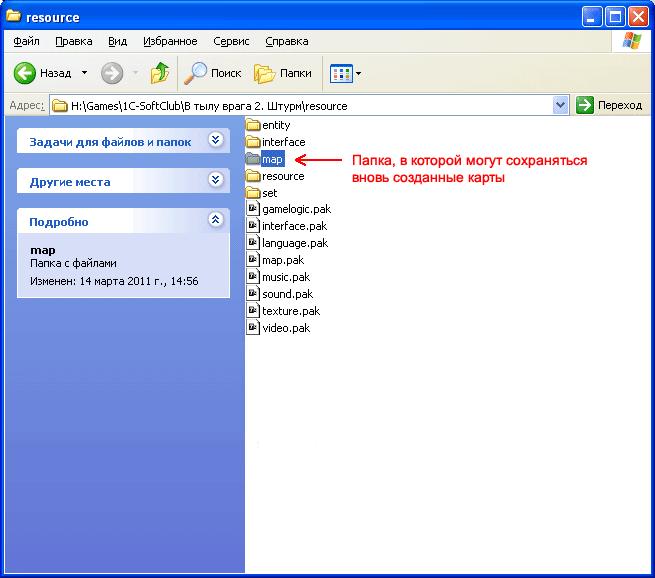This screenshot has height=578, width=655.
Task: Click the sound.pak file name
Action: (287, 294)
